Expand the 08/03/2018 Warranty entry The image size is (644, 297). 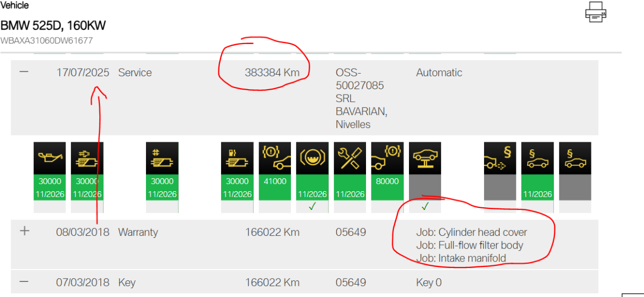[x=24, y=231]
